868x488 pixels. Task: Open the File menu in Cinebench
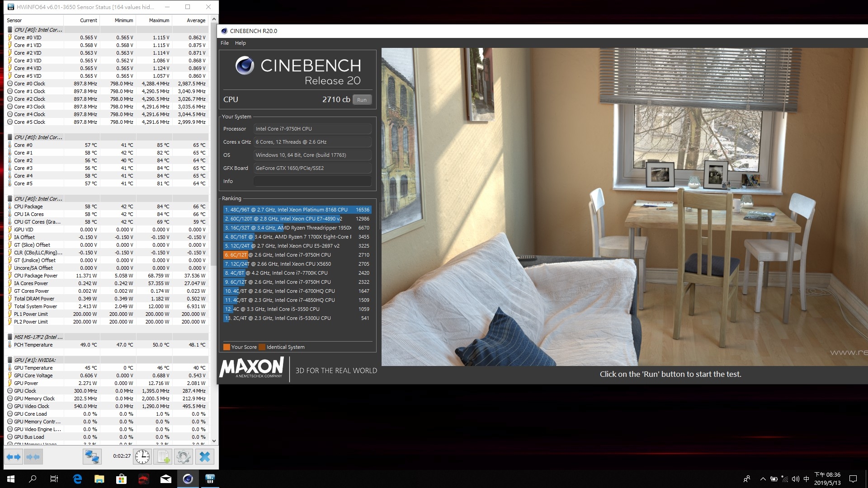point(225,43)
